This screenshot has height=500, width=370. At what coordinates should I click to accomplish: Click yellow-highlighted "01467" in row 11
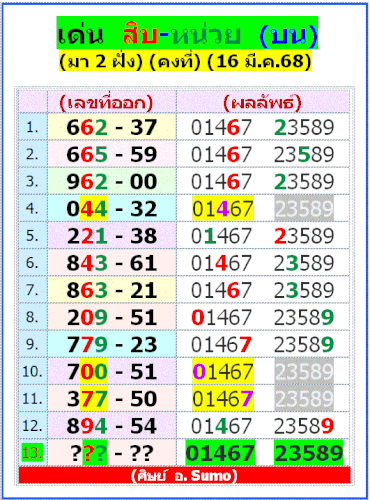[223, 399]
